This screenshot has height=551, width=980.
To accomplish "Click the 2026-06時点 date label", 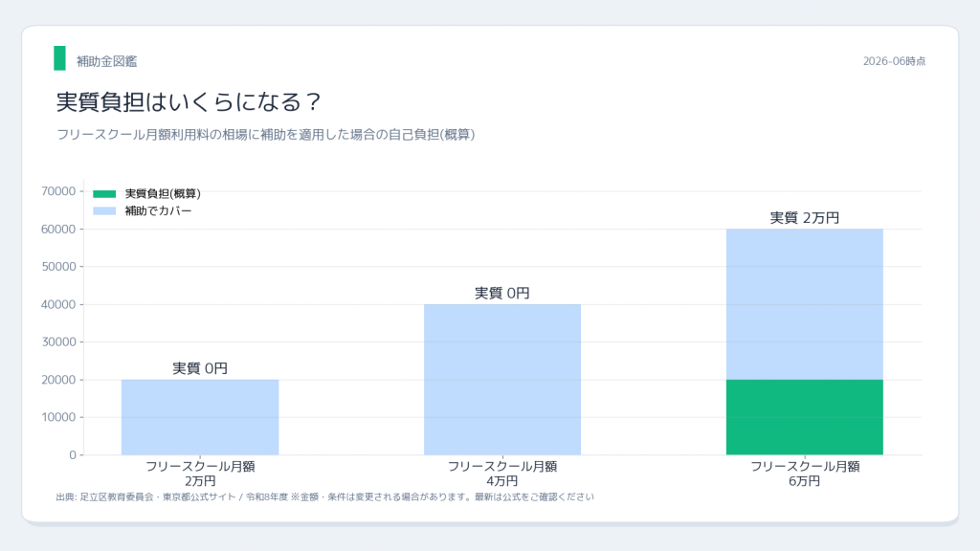I will click(x=895, y=61).
